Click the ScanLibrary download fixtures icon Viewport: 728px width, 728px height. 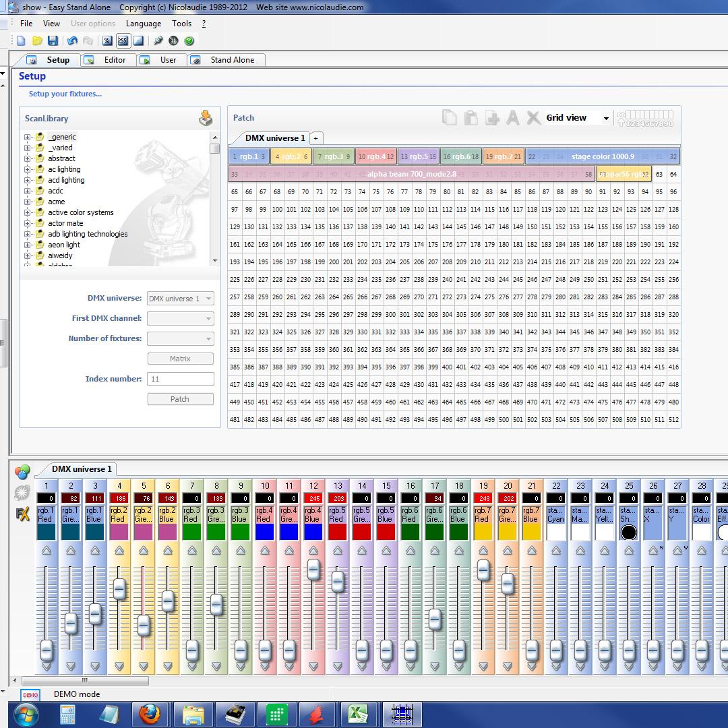[206, 119]
